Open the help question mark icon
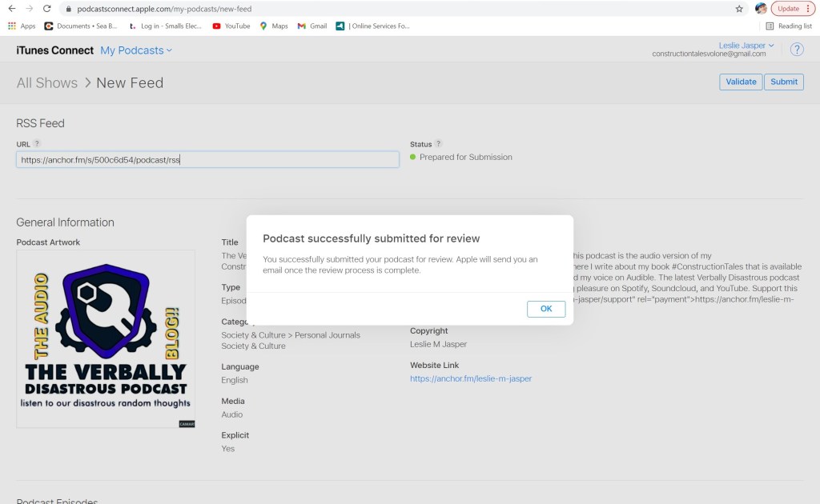 [796, 50]
